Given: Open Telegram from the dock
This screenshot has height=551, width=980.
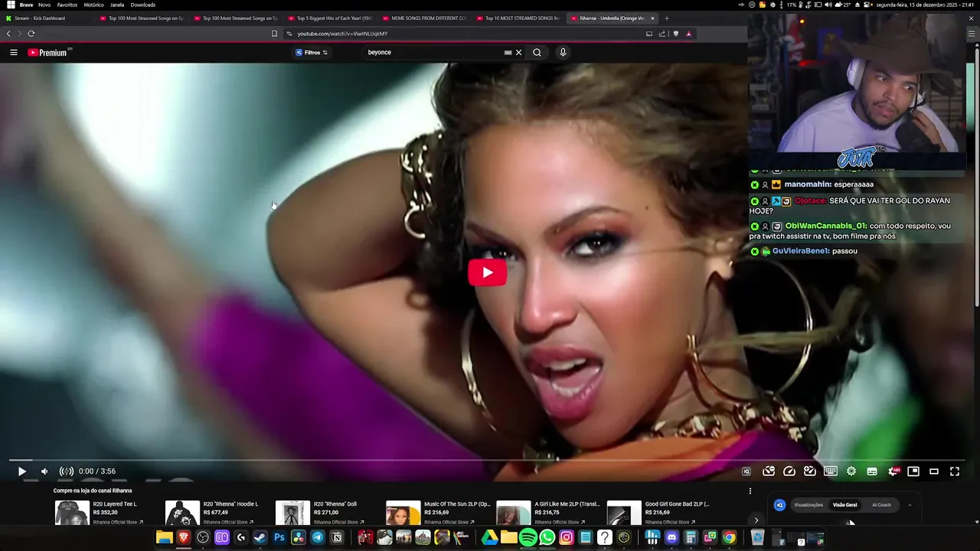Looking at the screenshot, I should pyautogui.click(x=318, y=538).
